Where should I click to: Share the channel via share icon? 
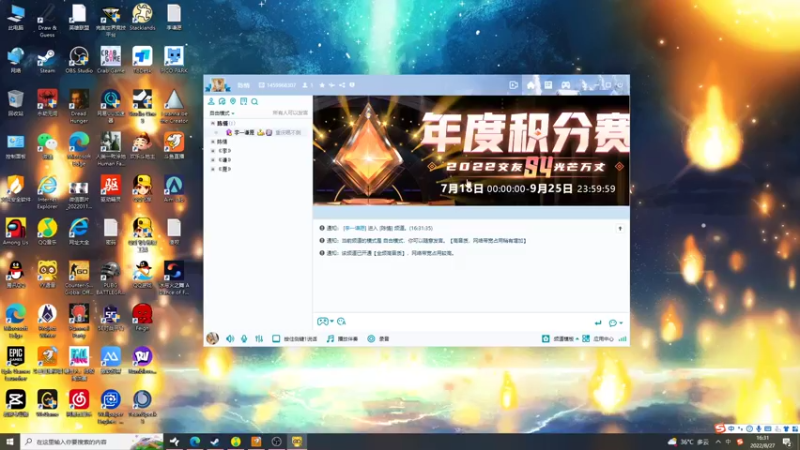[342, 85]
